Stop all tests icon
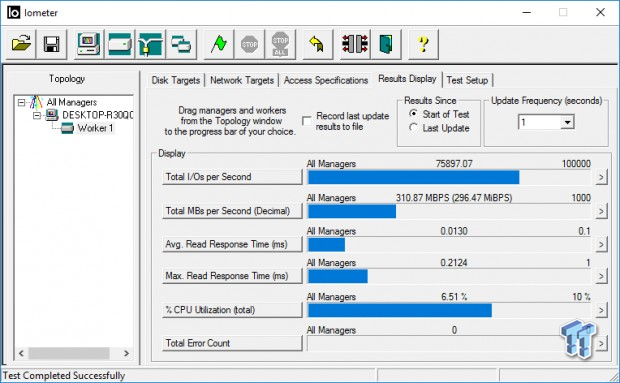The height and width of the screenshot is (383, 620). tap(280, 44)
